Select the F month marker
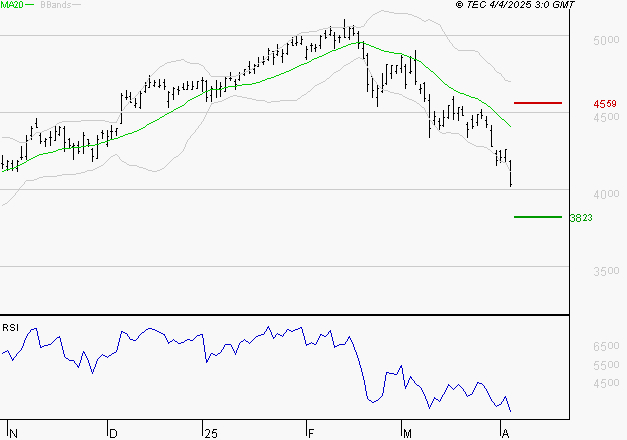The image size is (627, 440). click(x=311, y=433)
